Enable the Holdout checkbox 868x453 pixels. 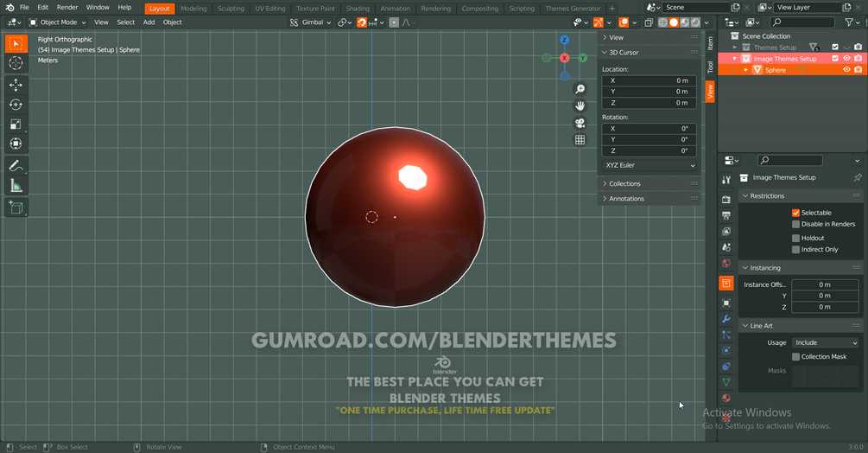[795, 238]
